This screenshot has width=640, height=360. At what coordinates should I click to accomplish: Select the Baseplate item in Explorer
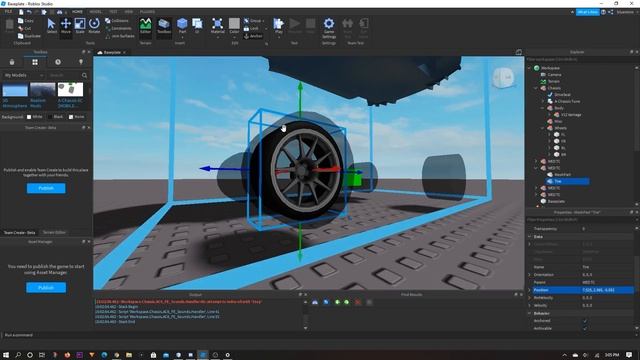pyautogui.click(x=553, y=201)
